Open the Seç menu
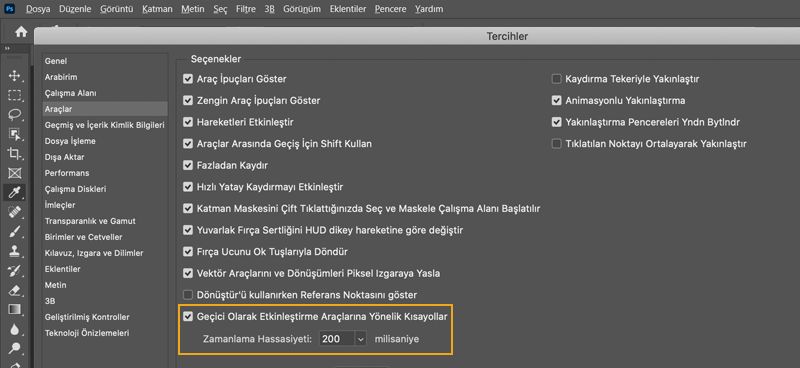800x368 pixels. (220, 9)
